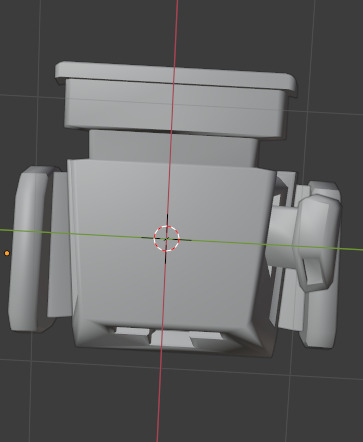Click the red-white 3D cursor circle

[167, 238]
